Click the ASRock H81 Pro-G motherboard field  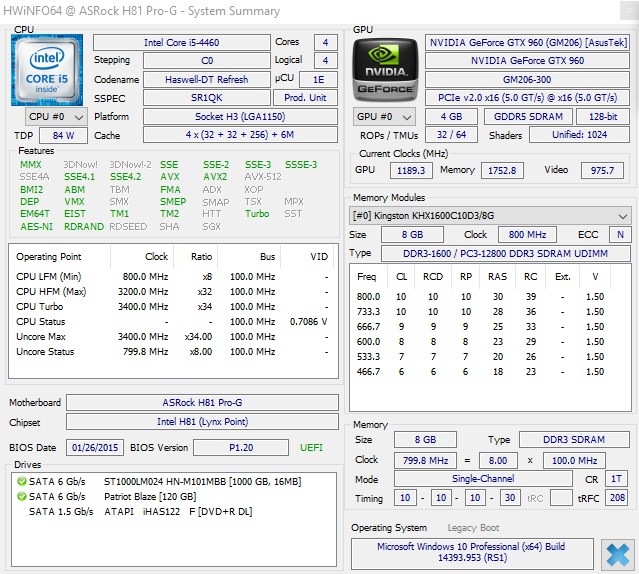(202, 402)
